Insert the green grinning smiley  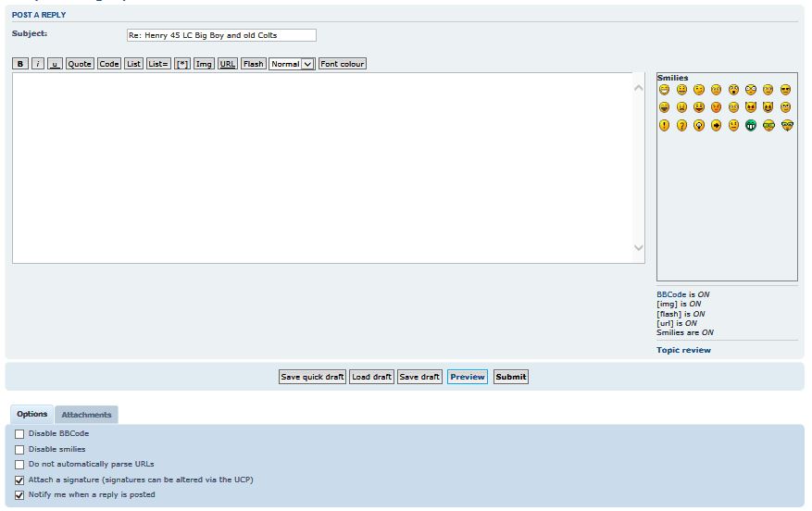tap(751, 126)
